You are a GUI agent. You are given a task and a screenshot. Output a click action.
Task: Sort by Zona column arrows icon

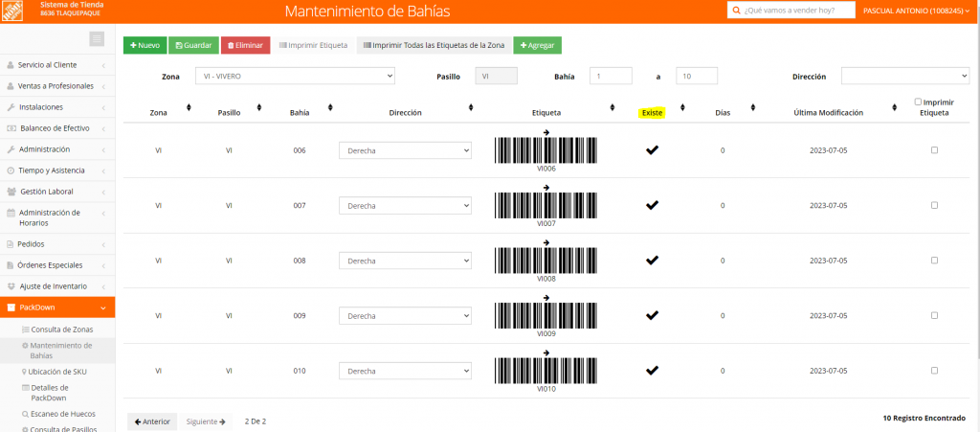point(189,107)
